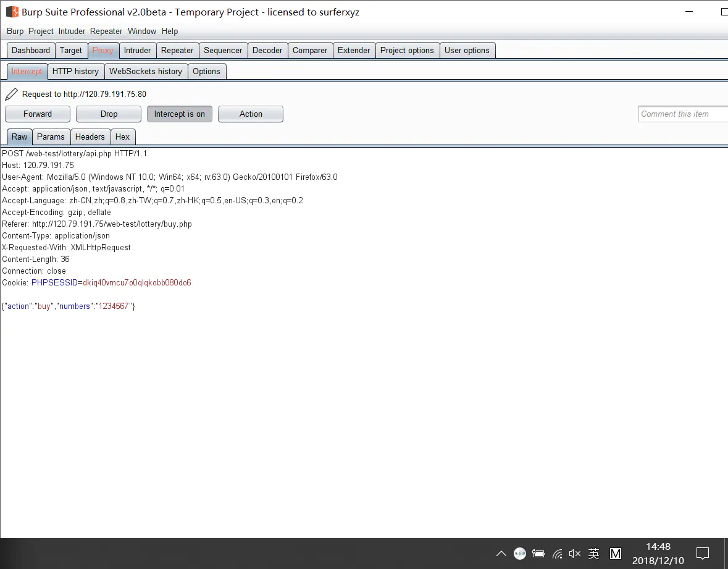Viewport: 728px width, 569px height.
Task: Open the Comparer tab
Action: 310,50
